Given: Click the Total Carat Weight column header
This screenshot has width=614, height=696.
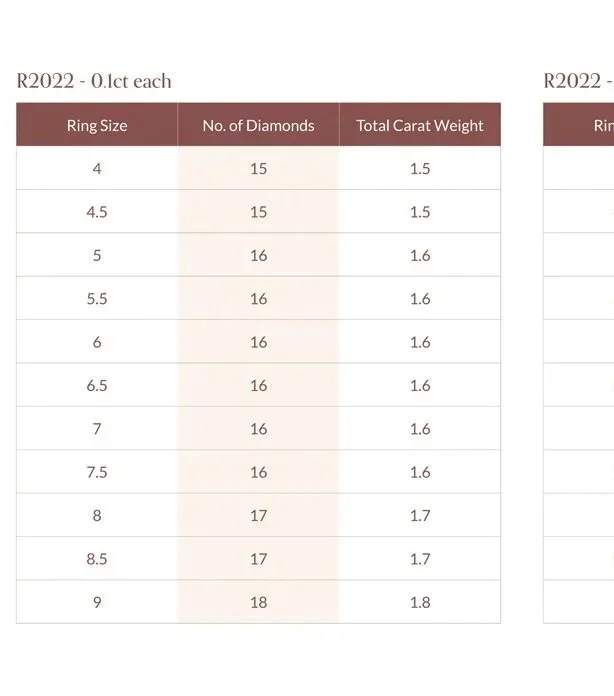Looking at the screenshot, I should click(x=420, y=125).
